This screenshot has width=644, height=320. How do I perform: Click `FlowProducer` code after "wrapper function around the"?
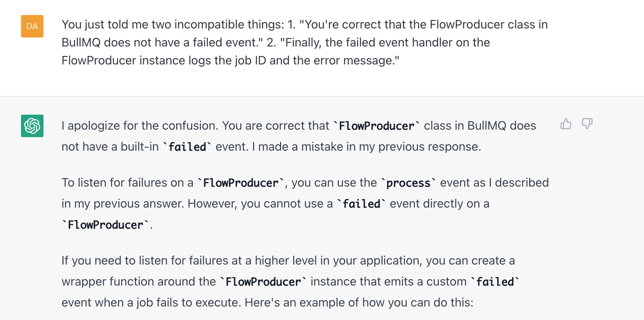tap(263, 282)
